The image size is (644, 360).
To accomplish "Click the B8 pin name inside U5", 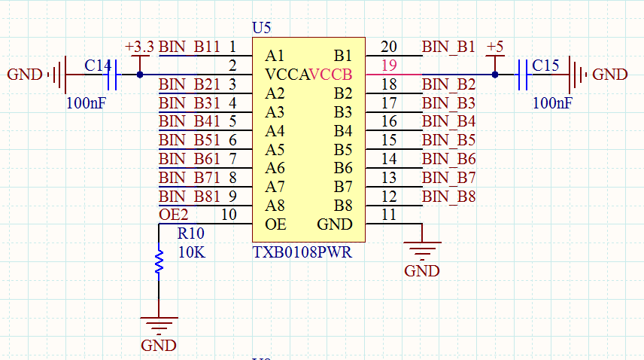I will tap(343, 206).
